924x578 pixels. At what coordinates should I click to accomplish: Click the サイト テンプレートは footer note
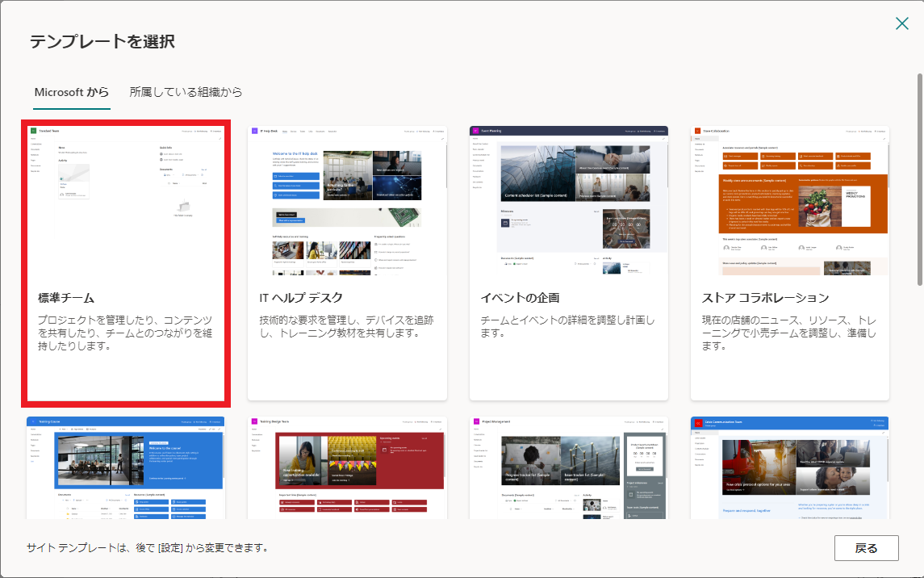click(148, 548)
